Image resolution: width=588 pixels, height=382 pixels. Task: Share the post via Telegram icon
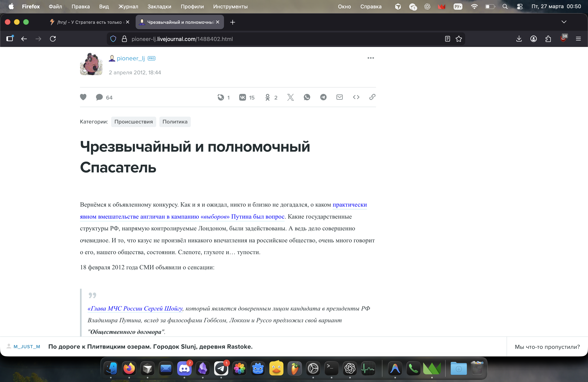[323, 97]
